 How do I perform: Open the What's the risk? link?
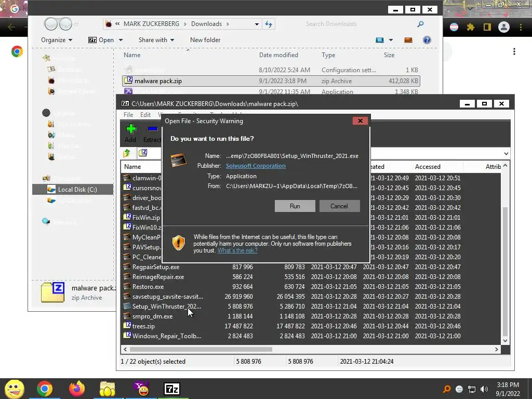[237, 251]
